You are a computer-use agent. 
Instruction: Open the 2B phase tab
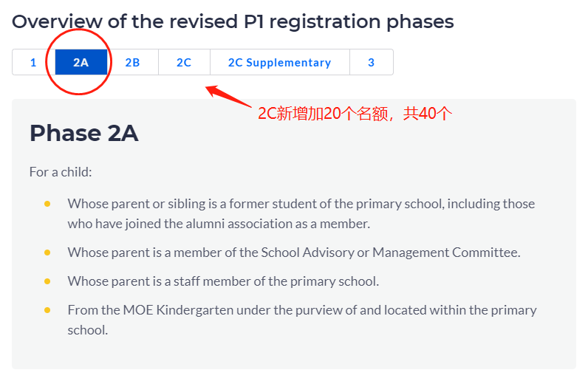point(132,63)
